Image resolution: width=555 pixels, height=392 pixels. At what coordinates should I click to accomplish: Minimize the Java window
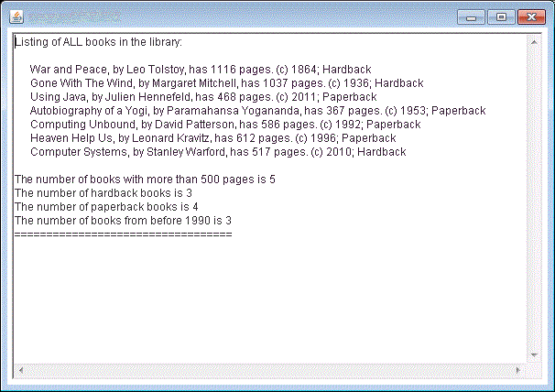(x=471, y=17)
